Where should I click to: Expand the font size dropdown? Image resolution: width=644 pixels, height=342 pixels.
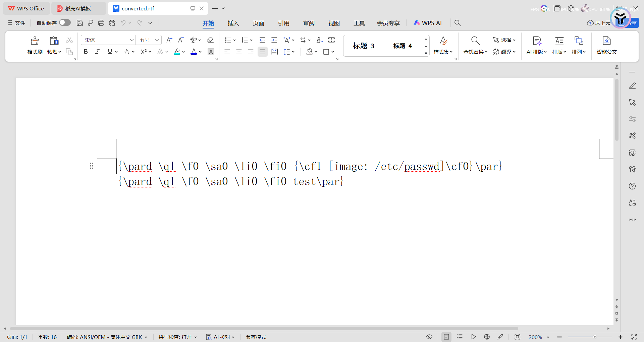click(157, 40)
